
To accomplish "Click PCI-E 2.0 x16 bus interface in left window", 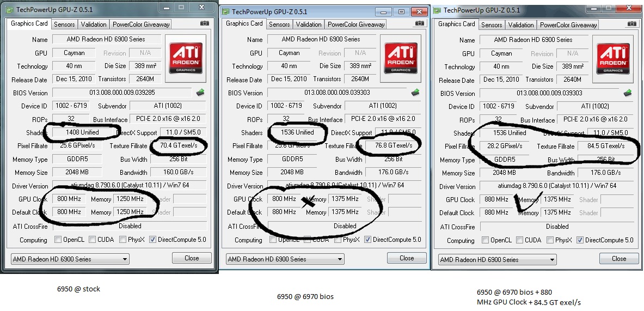I will [168, 119].
